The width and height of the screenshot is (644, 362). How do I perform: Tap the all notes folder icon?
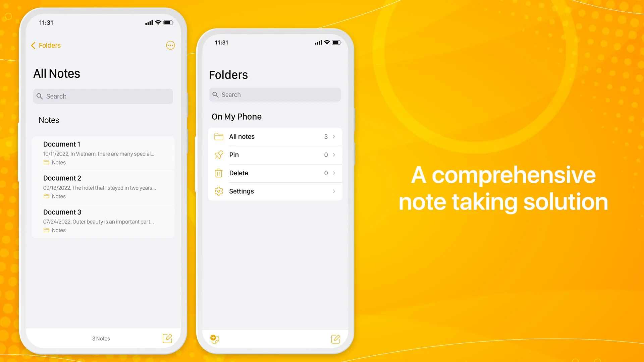tap(218, 136)
